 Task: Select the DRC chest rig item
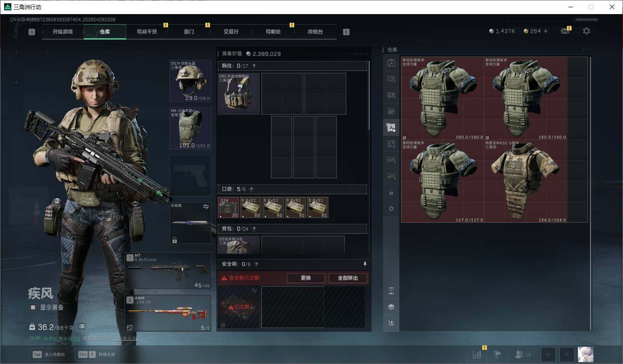pos(239,94)
